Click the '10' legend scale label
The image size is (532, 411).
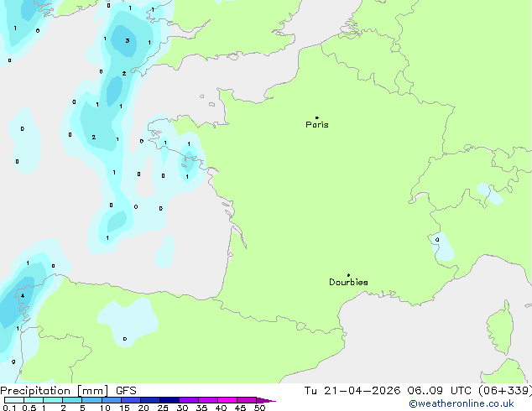pos(105,408)
